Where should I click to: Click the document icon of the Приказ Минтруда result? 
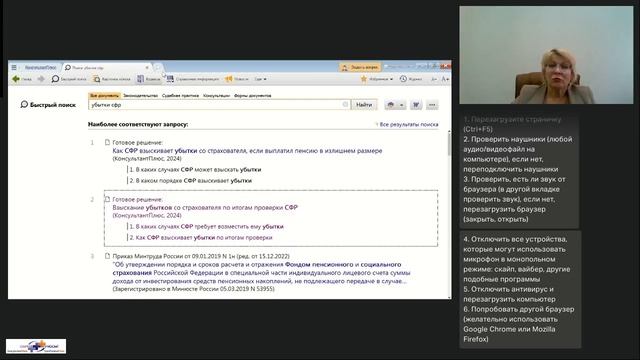coord(107,256)
